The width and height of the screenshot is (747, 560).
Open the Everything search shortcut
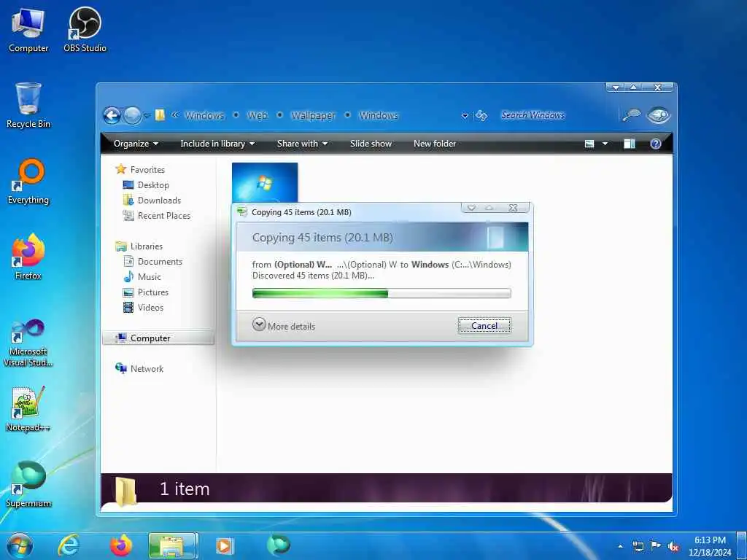pyautogui.click(x=28, y=182)
